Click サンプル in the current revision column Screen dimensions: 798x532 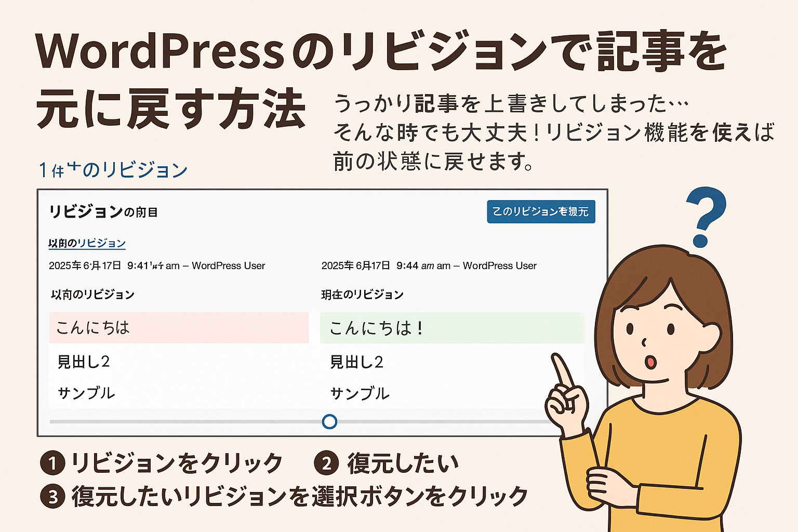pyautogui.click(x=360, y=393)
